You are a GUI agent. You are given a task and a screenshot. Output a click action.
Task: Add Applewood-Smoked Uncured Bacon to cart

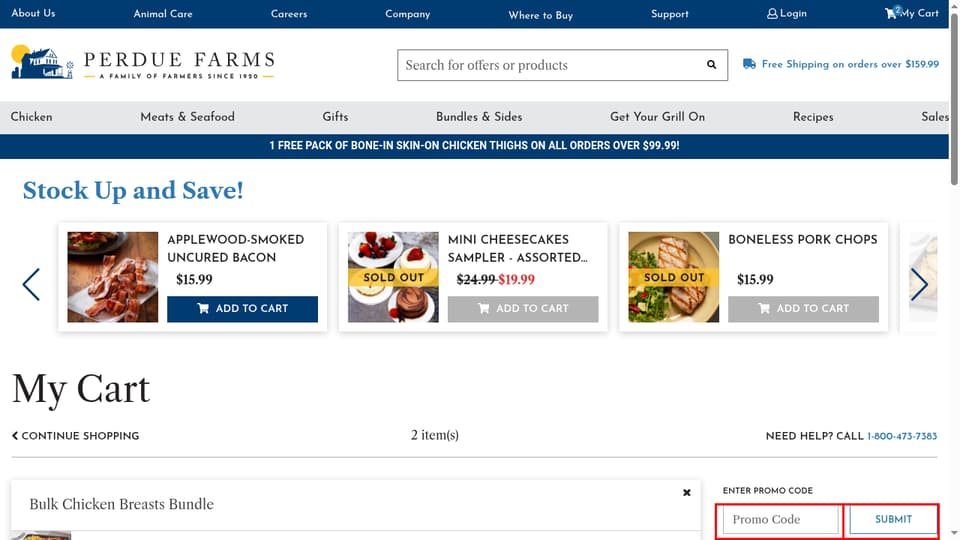pyautogui.click(x=242, y=309)
